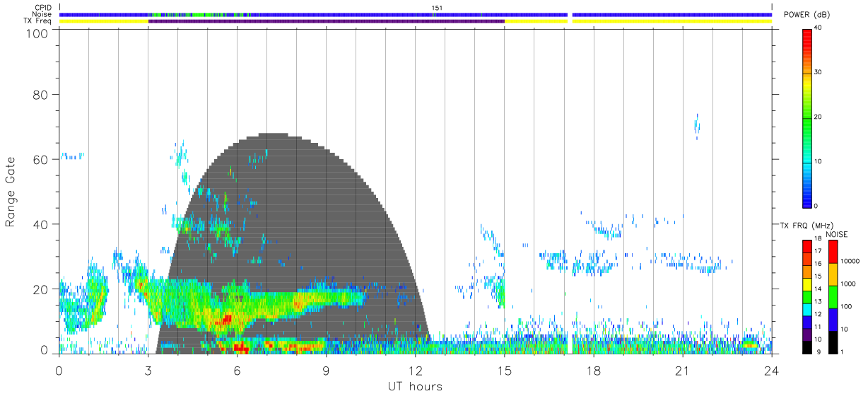868x401 pixels.
Task: Click the 3 tick label on the UT hours axis
Action: coord(148,371)
